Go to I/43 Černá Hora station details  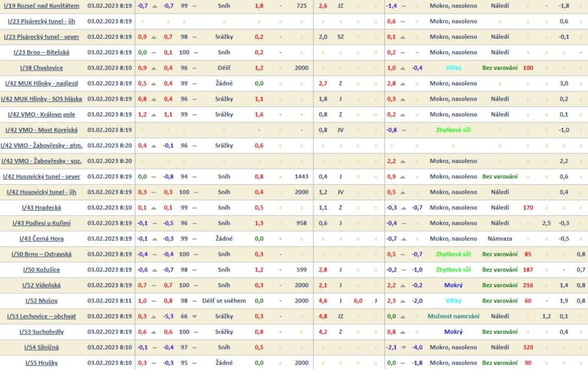coord(41,238)
